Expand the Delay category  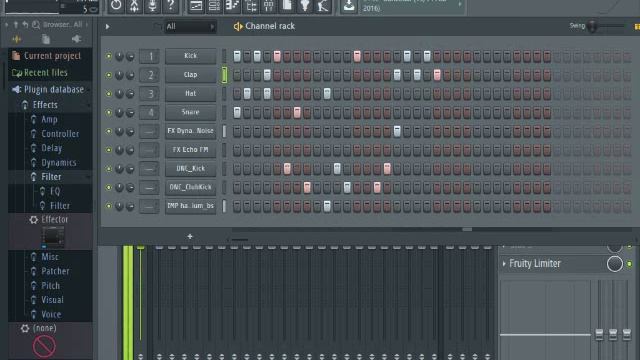click(51, 148)
